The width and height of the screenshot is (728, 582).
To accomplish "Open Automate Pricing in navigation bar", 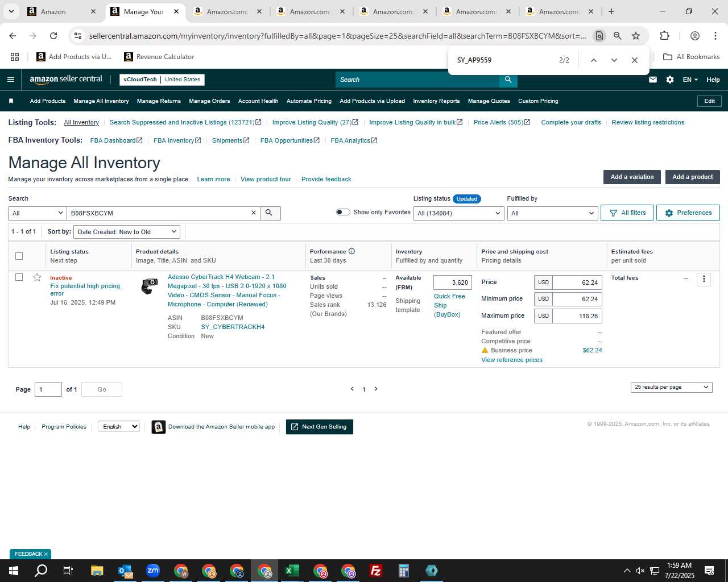I will [309, 101].
